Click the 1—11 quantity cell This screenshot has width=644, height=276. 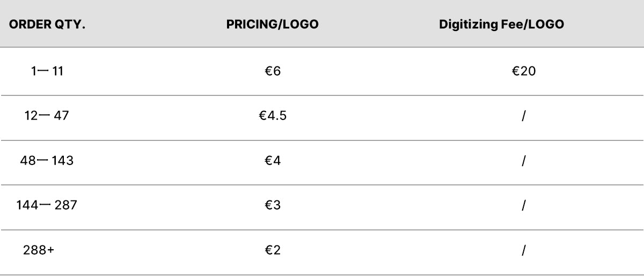47,71
